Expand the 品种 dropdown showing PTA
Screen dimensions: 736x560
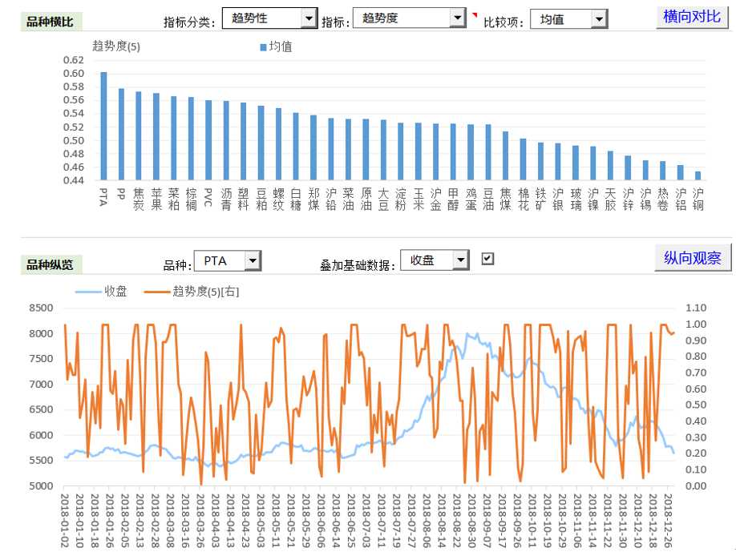[253, 260]
